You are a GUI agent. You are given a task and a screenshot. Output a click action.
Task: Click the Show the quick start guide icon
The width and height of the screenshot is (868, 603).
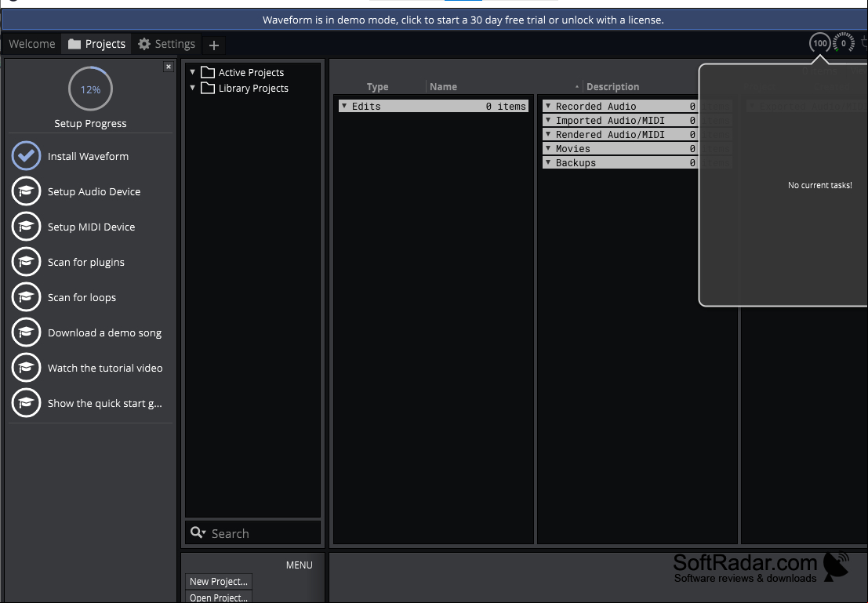[x=26, y=403]
